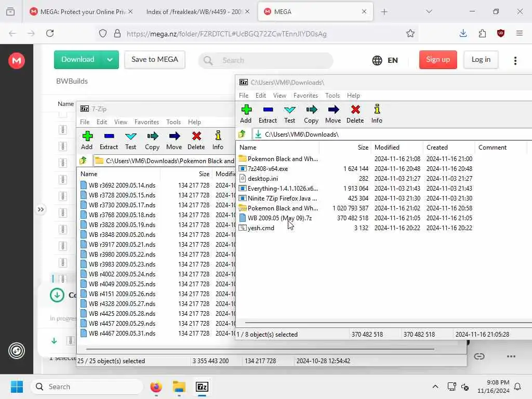The image size is (532, 399).
Task: Open a new Firefox tab
Action: coord(384,11)
